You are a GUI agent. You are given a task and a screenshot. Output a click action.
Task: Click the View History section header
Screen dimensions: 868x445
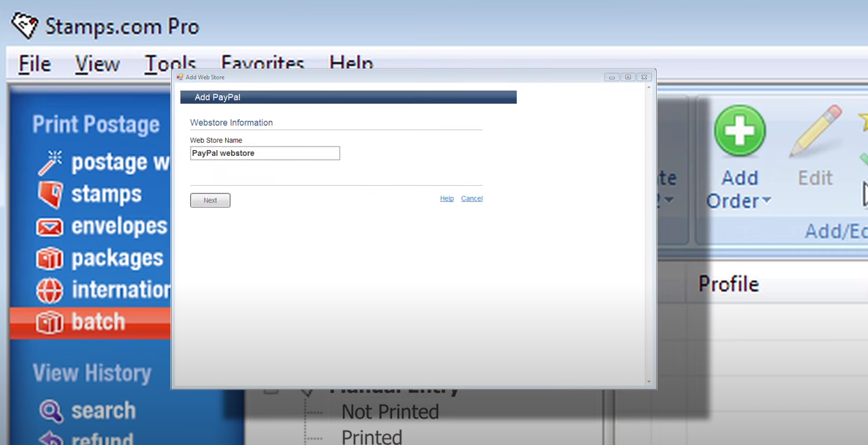pos(92,373)
